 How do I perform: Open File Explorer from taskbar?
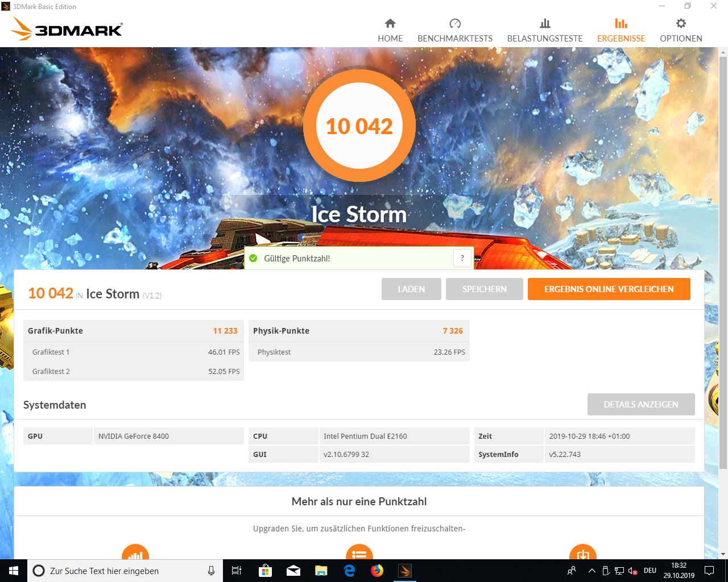(x=321, y=571)
